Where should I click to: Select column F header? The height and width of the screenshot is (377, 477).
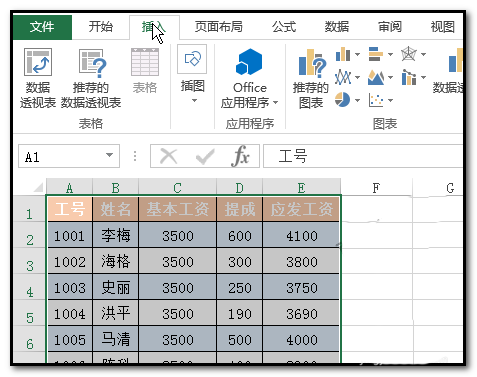[376, 187]
